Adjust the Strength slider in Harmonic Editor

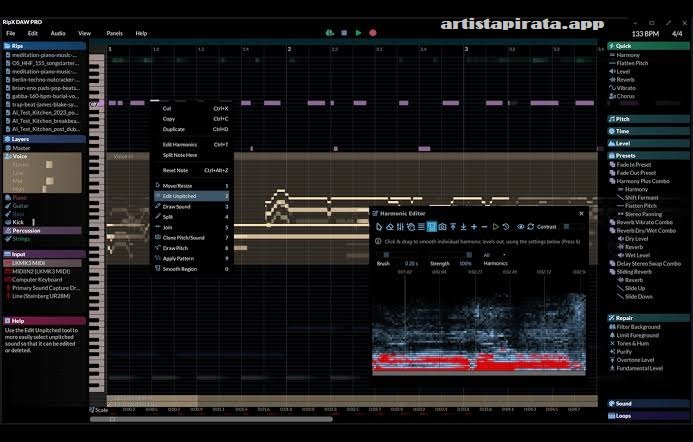coord(451,255)
